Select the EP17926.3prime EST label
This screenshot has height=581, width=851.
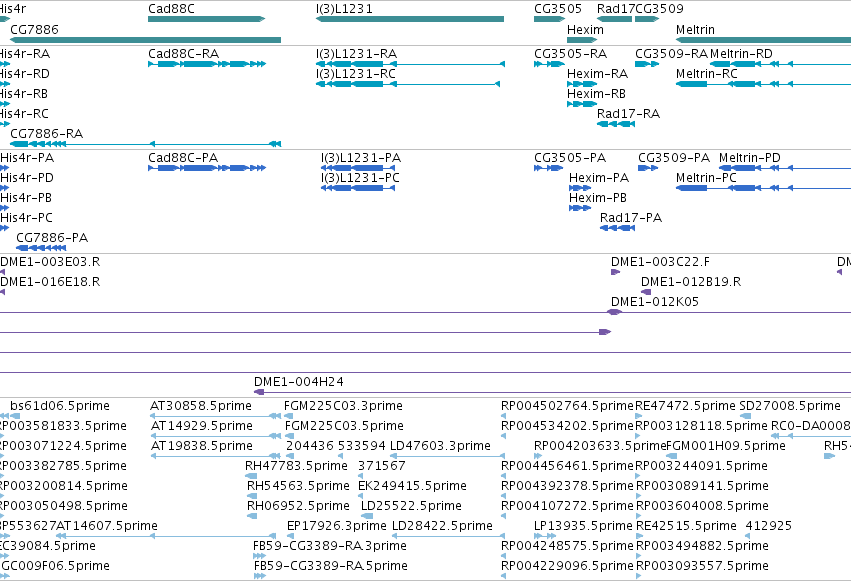pyautogui.click(x=336, y=526)
